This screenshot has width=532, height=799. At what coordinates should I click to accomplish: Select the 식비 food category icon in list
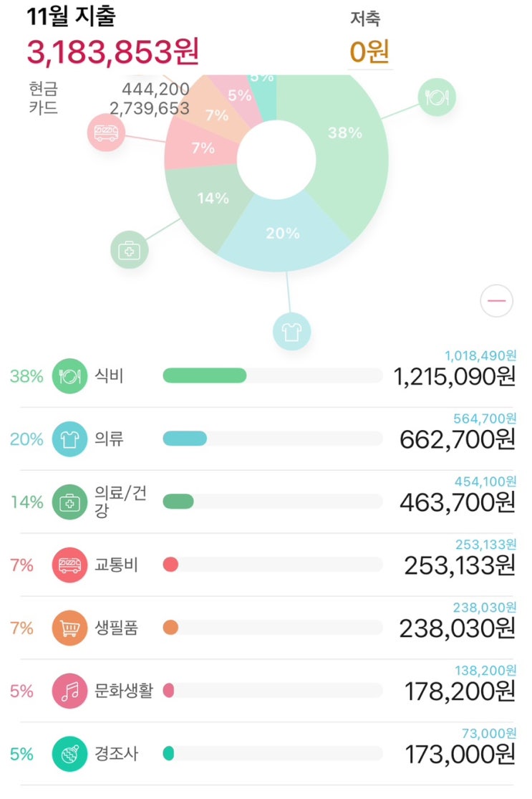69,376
